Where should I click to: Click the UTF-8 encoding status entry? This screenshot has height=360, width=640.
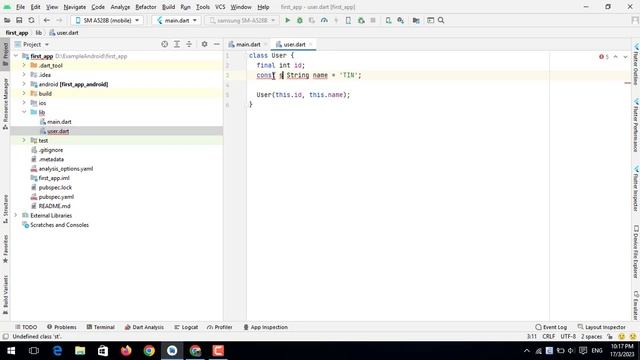pyautogui.click(x=568, y=336)
